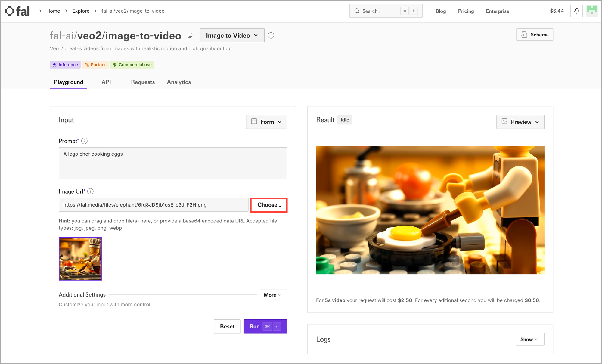Click the Prompt info icon
This screenshot has width=602, height=364.
click(x=85, y=141)
